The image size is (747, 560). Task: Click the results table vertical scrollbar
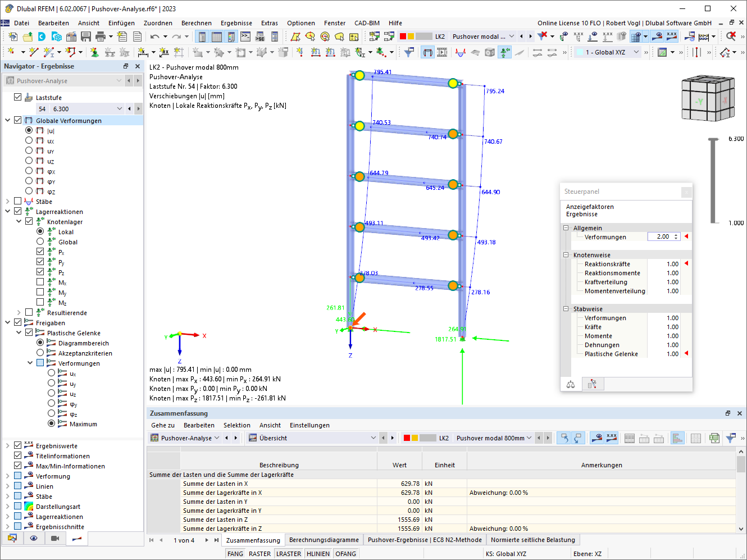tap(741, 490)
